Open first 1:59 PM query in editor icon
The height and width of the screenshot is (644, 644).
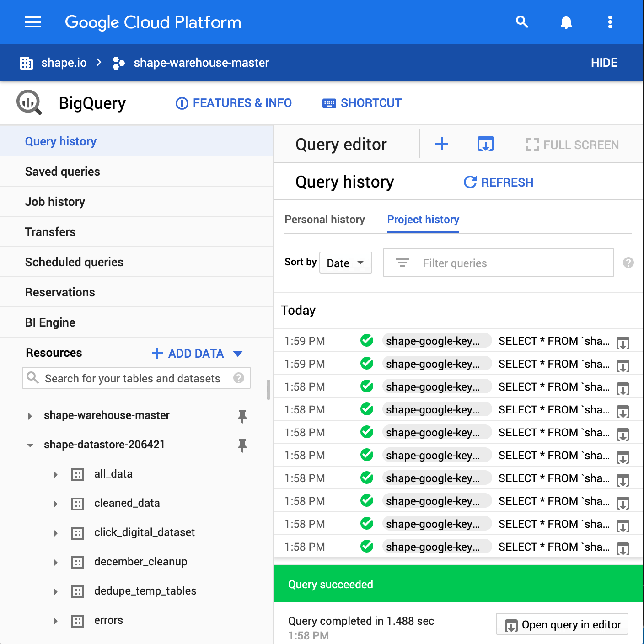(623, 343)
